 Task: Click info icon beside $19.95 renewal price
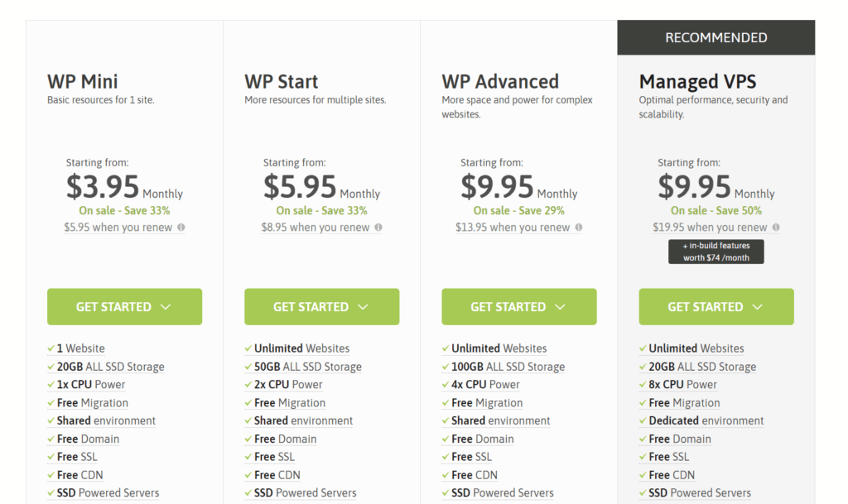pos(776,228)
